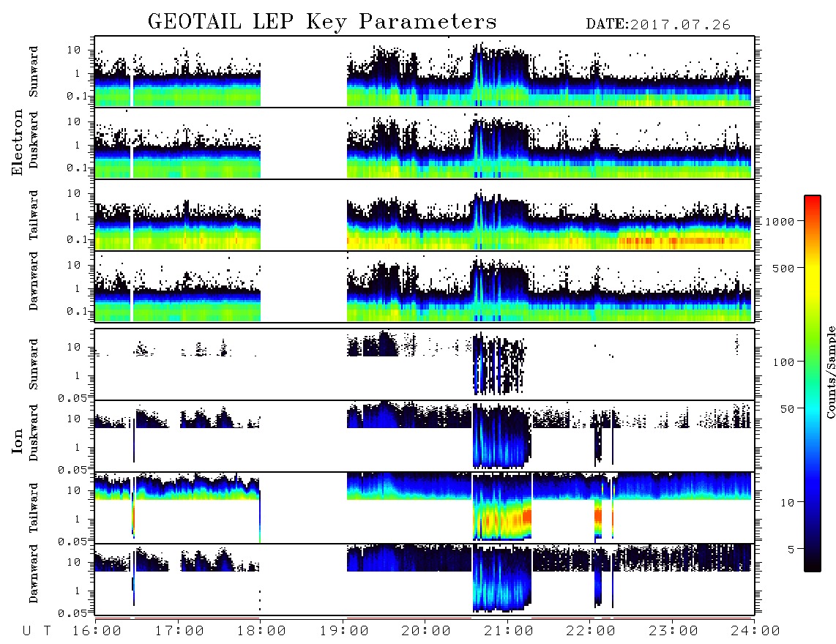Viewport: 836px width, 644px height.
Task: Open the Electron Dawnward spectrogram panel
Action: 425,286
